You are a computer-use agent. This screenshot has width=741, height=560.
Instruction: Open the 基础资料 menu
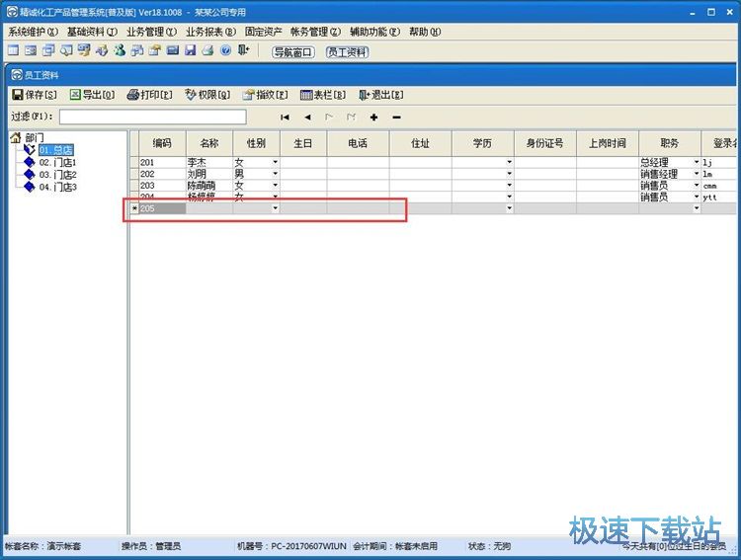[92, 32]
